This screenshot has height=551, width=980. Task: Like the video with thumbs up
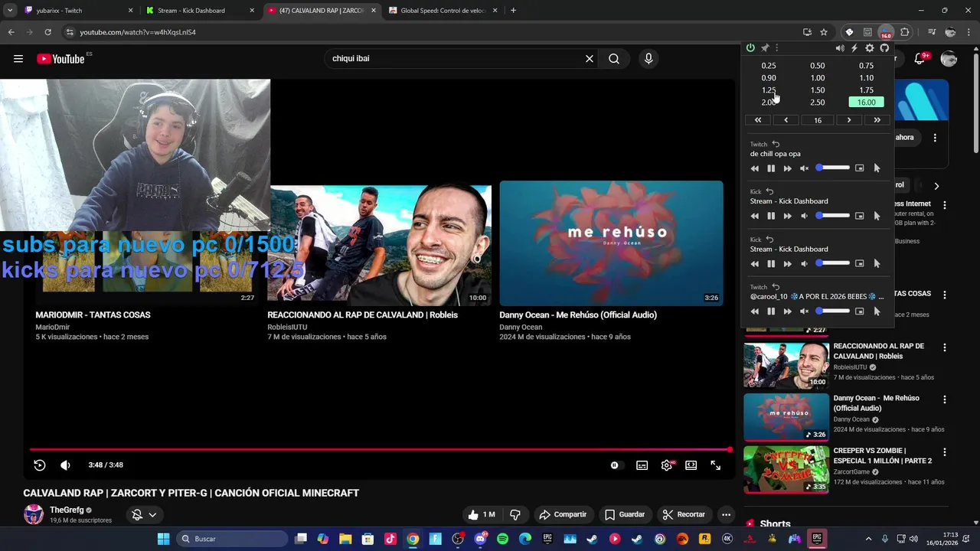coord(481,515)
